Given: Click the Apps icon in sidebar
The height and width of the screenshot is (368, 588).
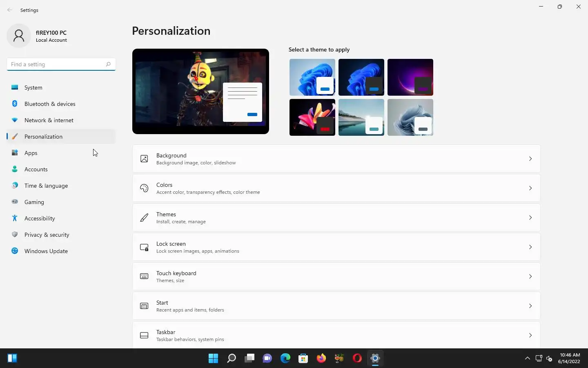Looking at the screenshot, I should [15, 153].
